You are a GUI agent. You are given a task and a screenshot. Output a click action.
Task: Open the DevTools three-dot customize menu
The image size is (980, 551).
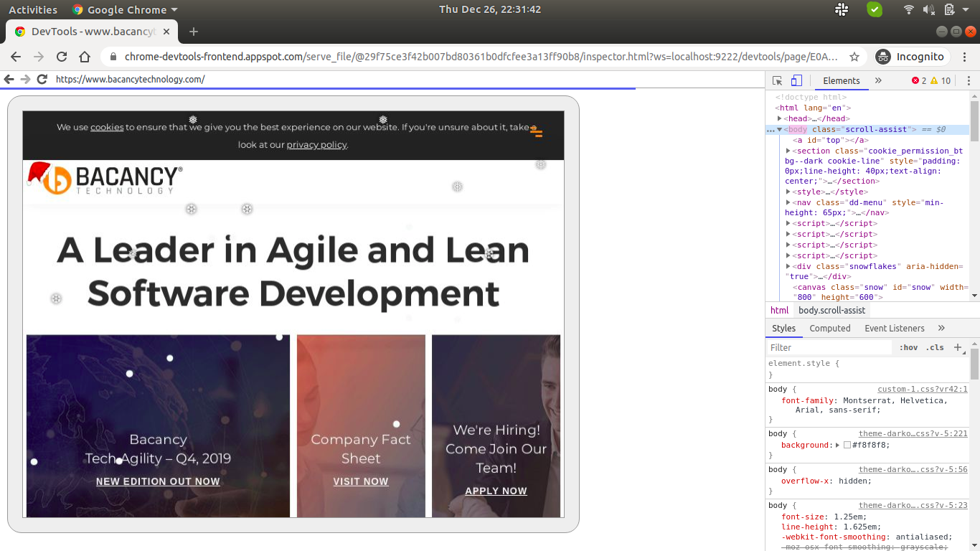(969, 81)
